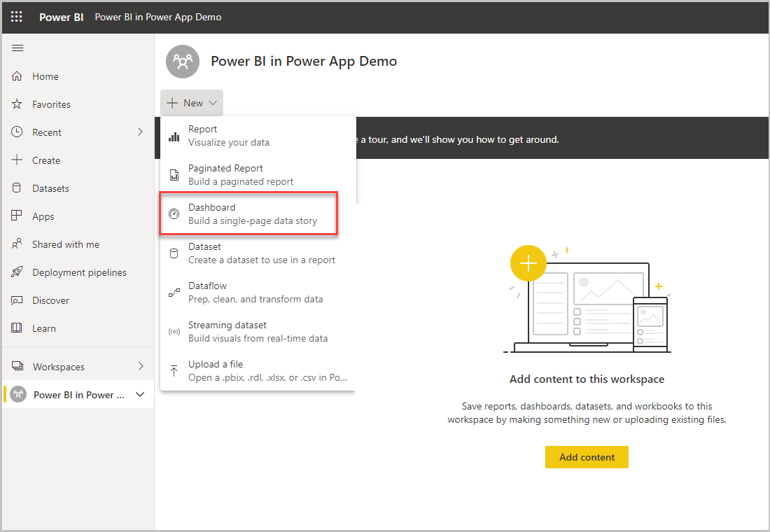Choose Upload a file menu entry
The width and height of the screenshot is (770, 532).
[258, 371]
